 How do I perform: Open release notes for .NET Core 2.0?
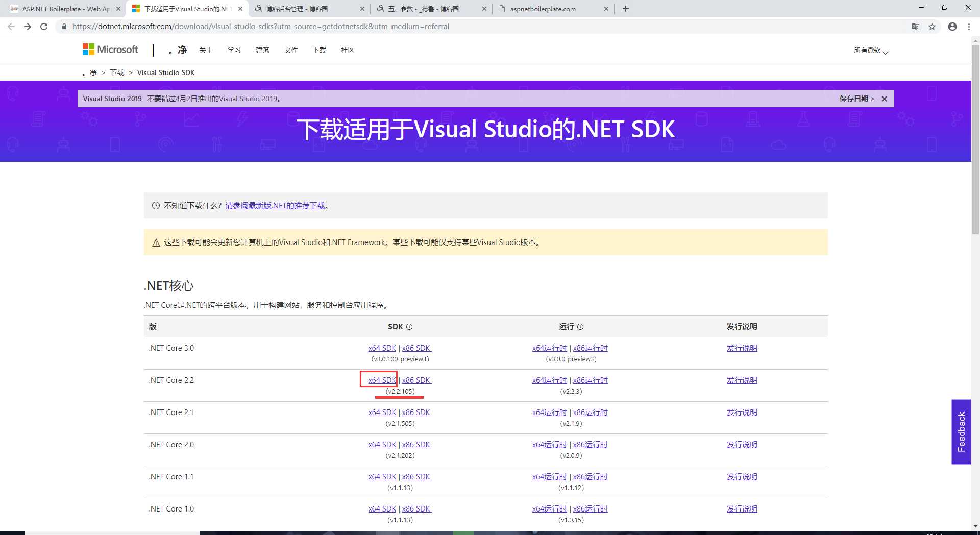tap(742, 445)
